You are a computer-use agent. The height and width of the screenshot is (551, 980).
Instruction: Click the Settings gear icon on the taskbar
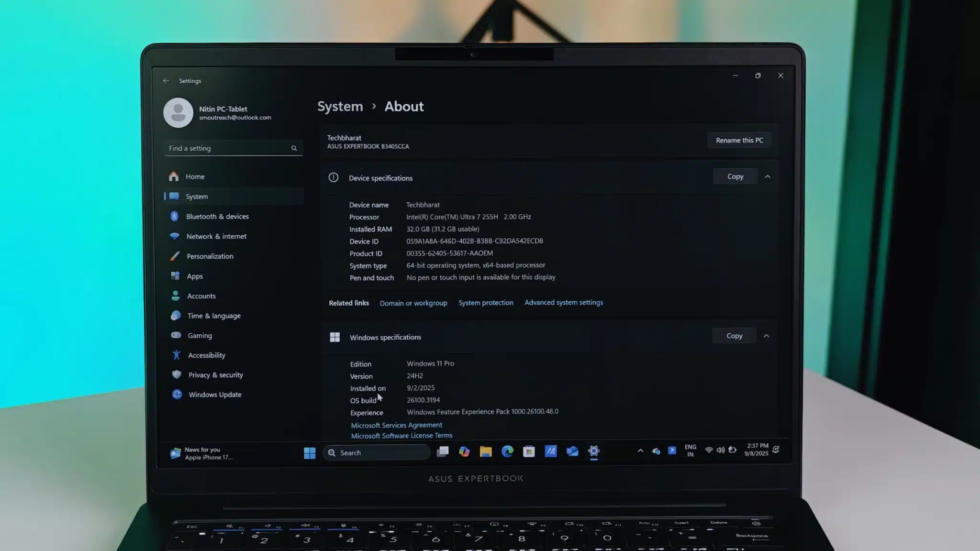pyautogui.click(x=593, y=452)
